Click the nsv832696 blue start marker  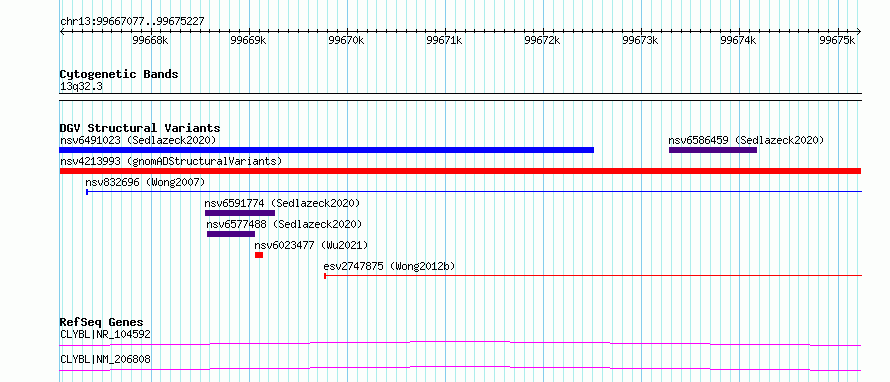pyautogui.click(x=87, y=192)
